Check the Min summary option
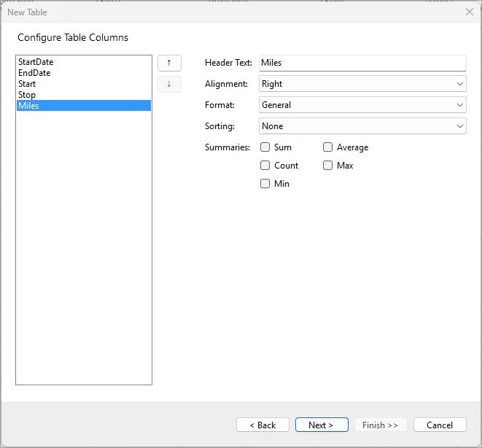Viewport: 482px width, 448px height. pyautogui.click(x=265, y=184)
